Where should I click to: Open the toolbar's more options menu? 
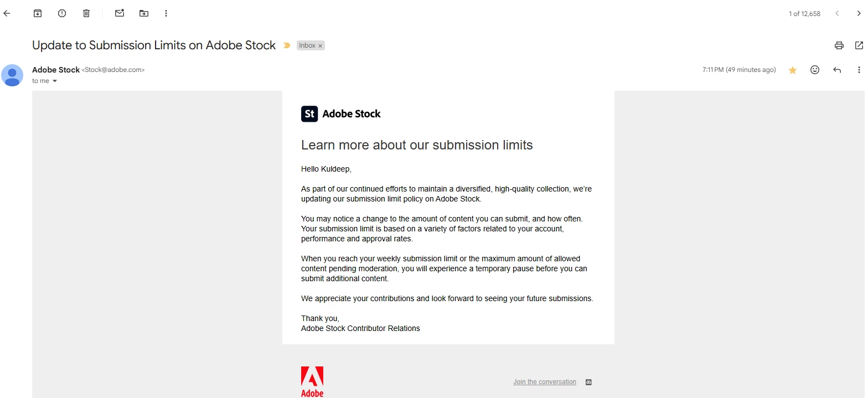(166, 13)
